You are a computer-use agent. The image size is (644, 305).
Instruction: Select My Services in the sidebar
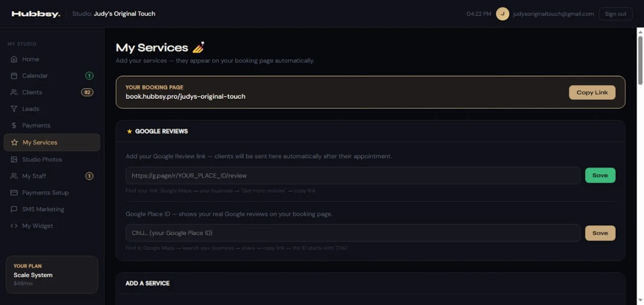(52, 142)
